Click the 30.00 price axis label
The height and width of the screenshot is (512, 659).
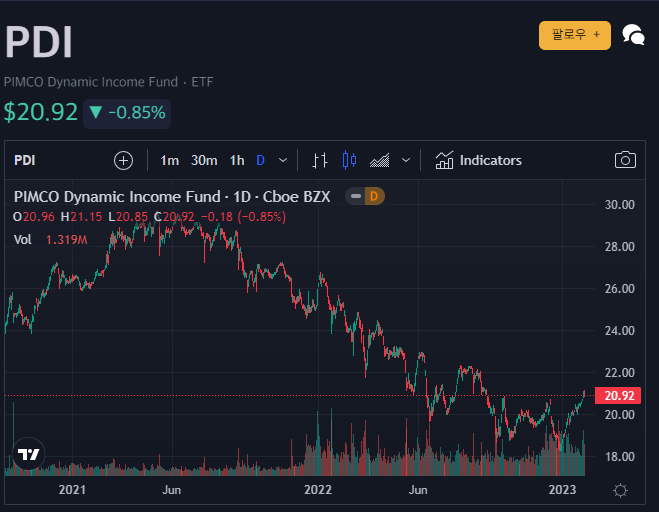coord(619,205)
